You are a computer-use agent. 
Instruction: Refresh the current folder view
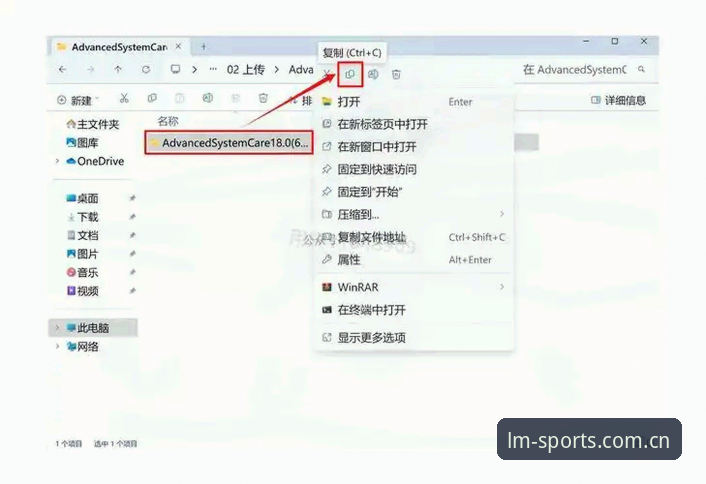(x=146, y=69)
